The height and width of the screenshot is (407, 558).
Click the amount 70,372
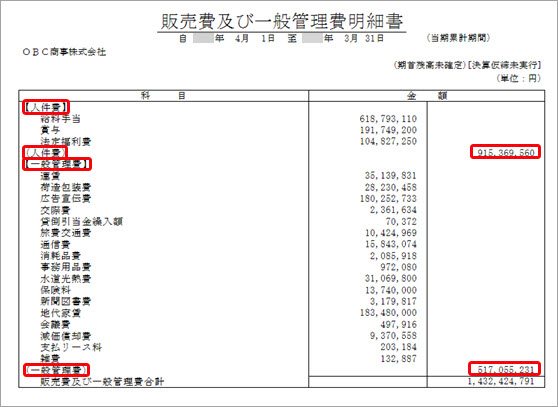click(401, 221)
